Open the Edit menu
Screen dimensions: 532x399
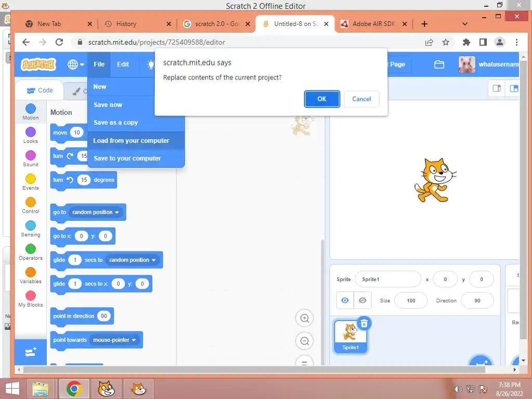click(x=123, y=64)
